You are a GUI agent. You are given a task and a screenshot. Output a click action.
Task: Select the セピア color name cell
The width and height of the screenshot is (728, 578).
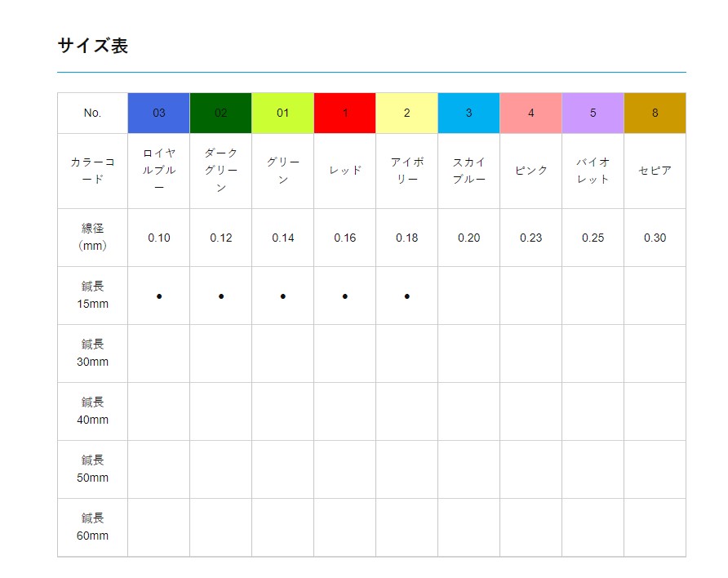[655, 171]
